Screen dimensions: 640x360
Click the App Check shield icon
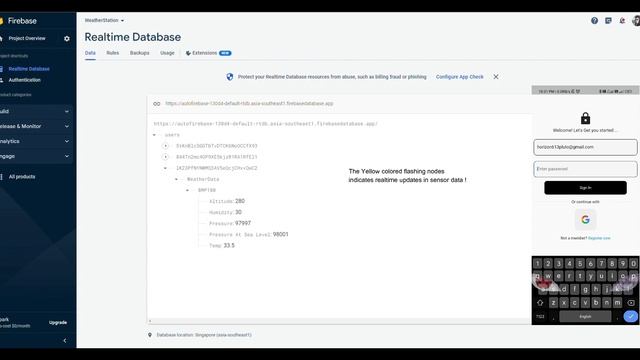[x=230, y=77]
